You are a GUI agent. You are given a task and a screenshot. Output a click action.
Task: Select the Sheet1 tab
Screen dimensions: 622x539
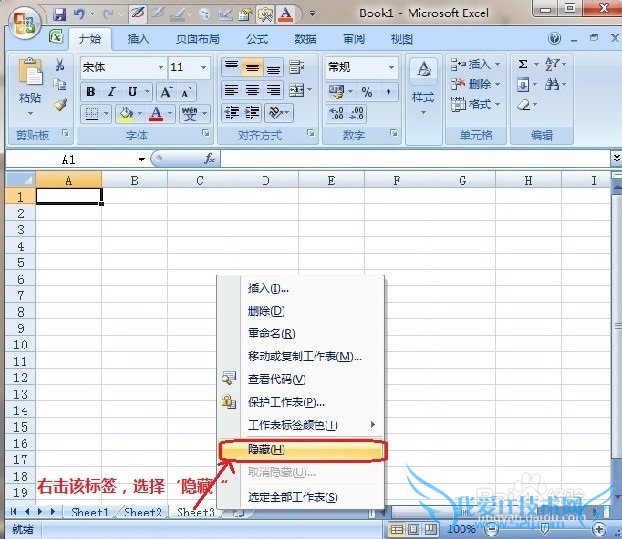click(90, 512)
